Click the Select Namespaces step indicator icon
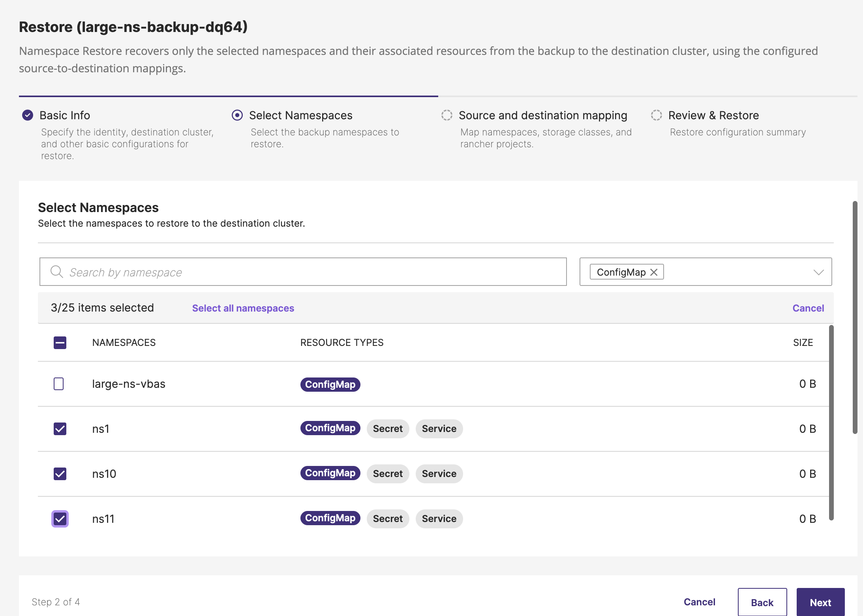The image size is (863, 616). tap(237, 115)
